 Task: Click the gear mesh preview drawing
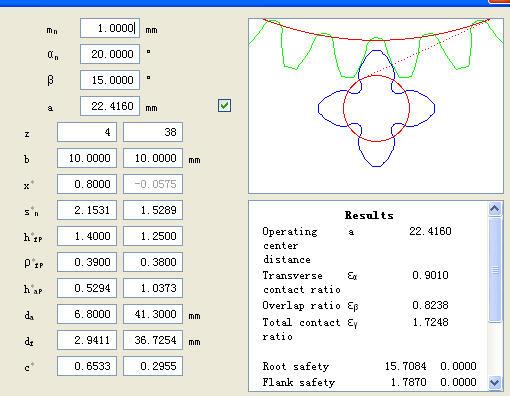pos(376,106)
